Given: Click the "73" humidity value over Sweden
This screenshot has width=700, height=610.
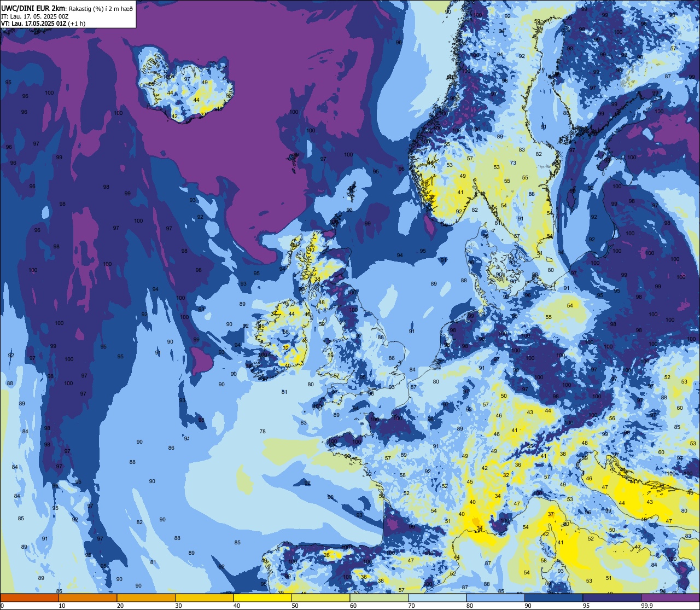Looking at the screenshot, I should (x=513, y=163).
